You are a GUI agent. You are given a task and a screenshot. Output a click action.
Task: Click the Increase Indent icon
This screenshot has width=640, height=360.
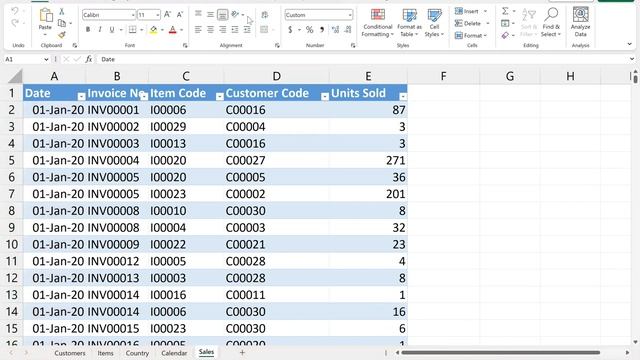pyautogui.click(x=247, y=30)
